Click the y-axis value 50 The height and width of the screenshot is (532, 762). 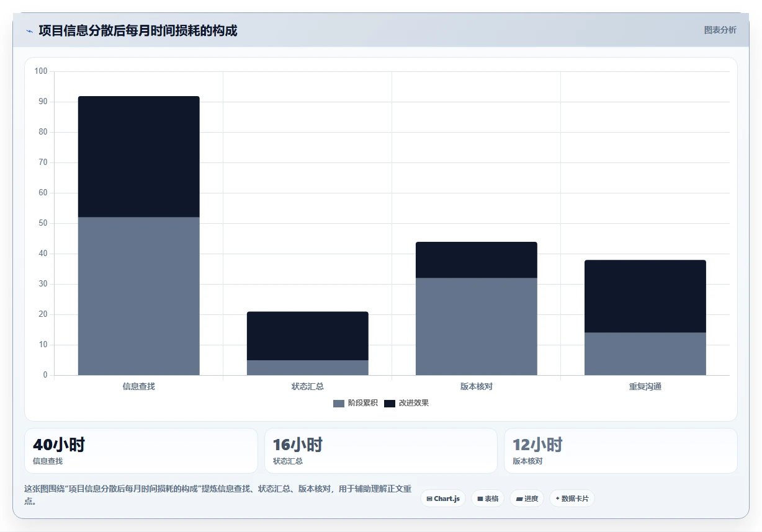[43, 223]
